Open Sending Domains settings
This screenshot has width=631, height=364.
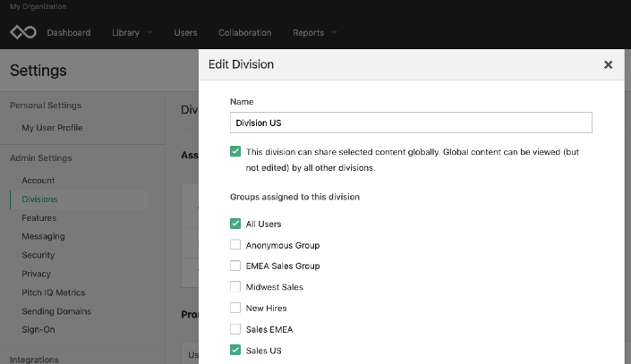(x=56, y=311)
